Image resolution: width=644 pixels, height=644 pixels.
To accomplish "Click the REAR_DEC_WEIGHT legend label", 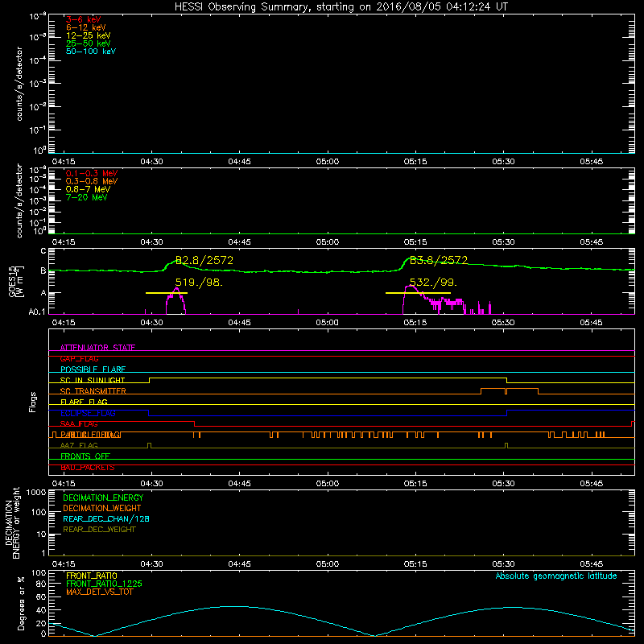I will [x=99, y=530].
